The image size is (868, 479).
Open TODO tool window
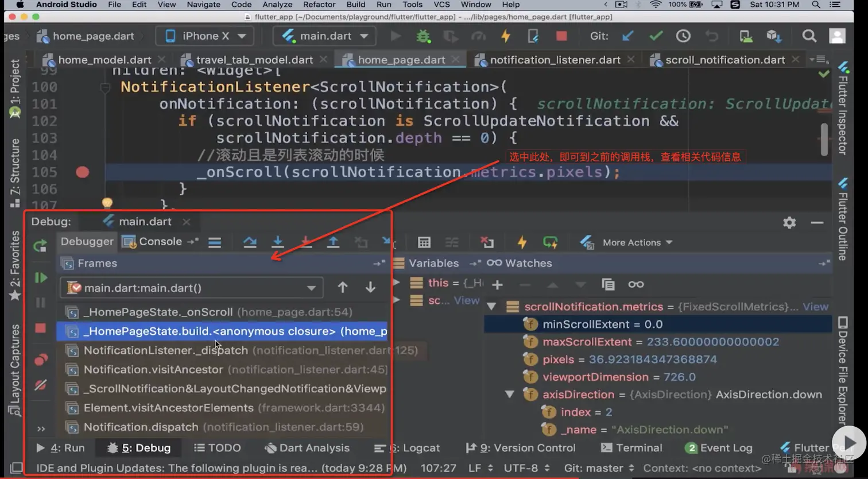tap(218, 448)
